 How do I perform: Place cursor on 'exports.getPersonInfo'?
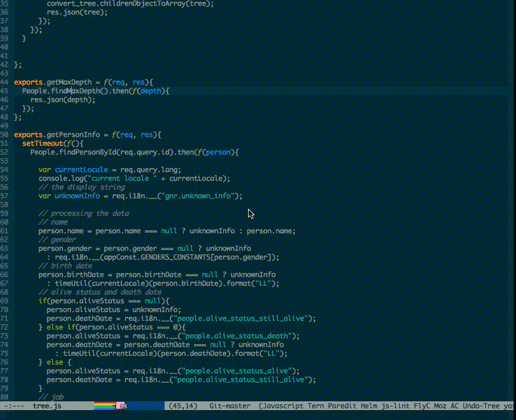tap(57, 135)
